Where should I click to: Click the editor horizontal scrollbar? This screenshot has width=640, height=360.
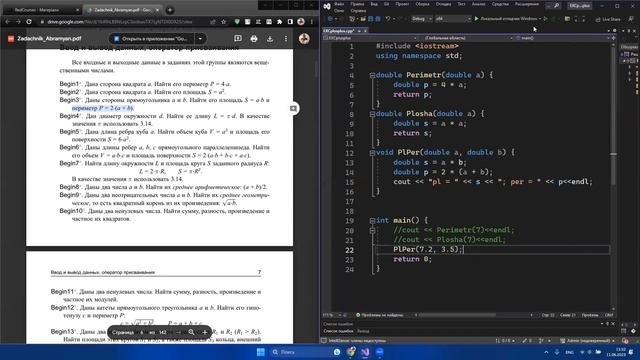point(457,315)
